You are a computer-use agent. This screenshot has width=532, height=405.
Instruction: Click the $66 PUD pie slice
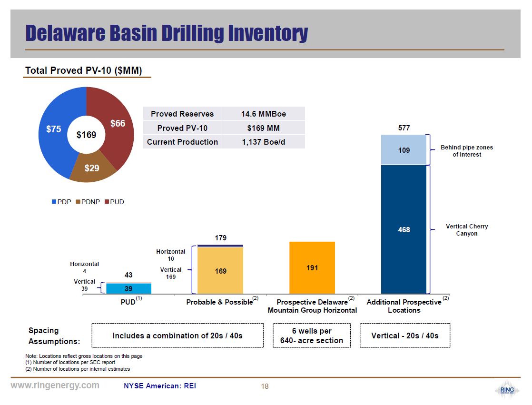coord(118,123)
